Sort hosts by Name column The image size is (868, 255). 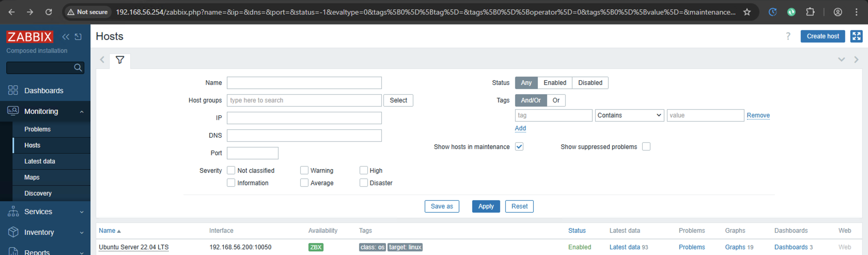click(x=110, y=231)
